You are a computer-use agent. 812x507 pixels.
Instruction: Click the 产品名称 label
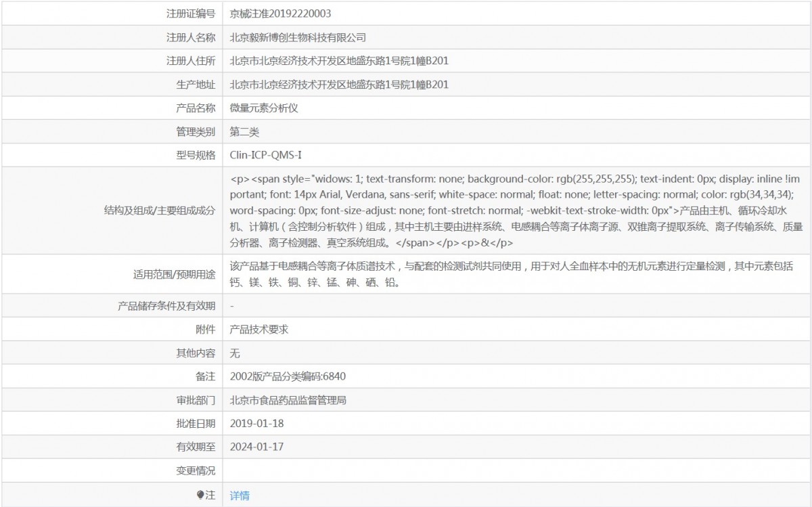tap(196, 108)
